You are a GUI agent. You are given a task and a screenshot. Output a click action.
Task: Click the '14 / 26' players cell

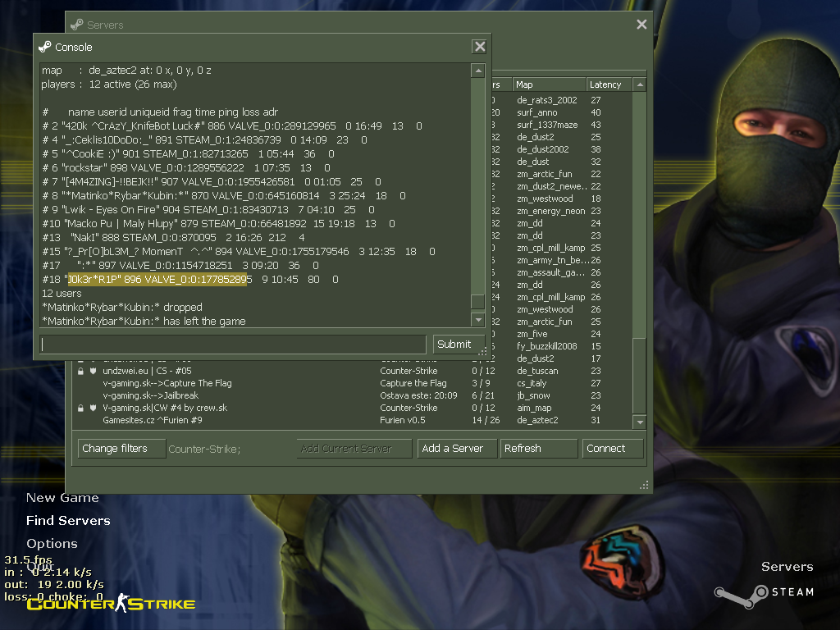(x=486, y=420)
